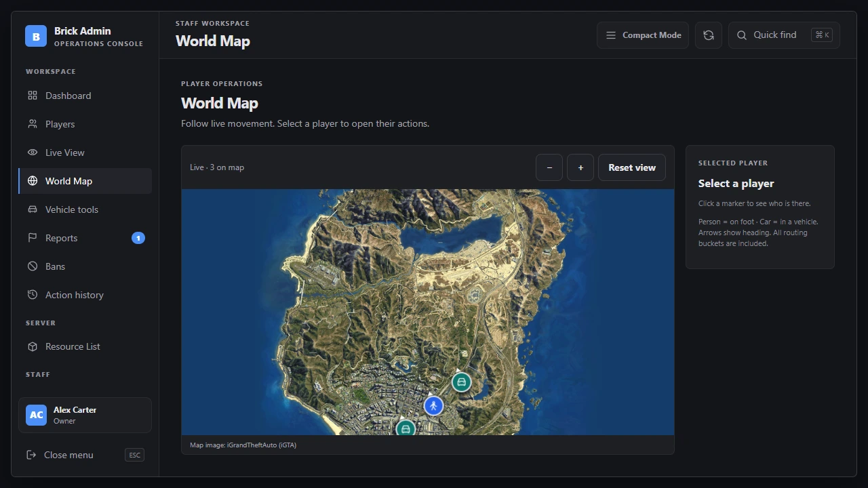Click the Live View eye icon
Viewport: 868px width, 488px height.
pyautogui.click(x=33, y=152)
